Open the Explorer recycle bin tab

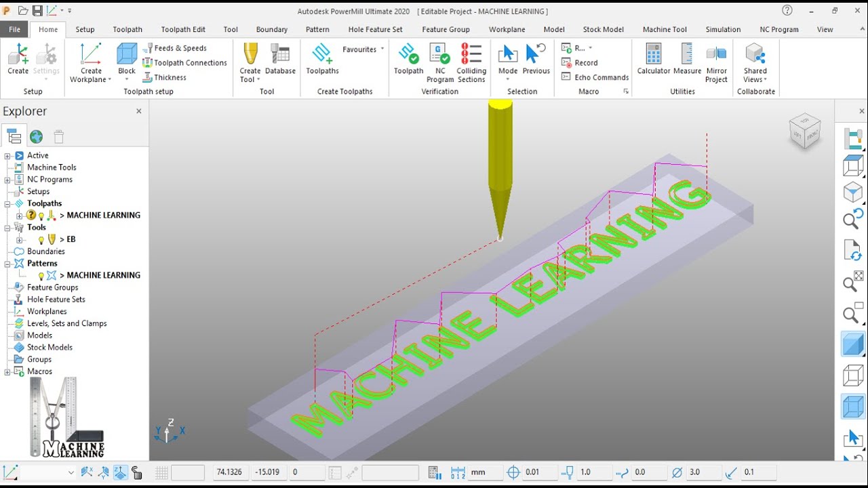point(59,136)
